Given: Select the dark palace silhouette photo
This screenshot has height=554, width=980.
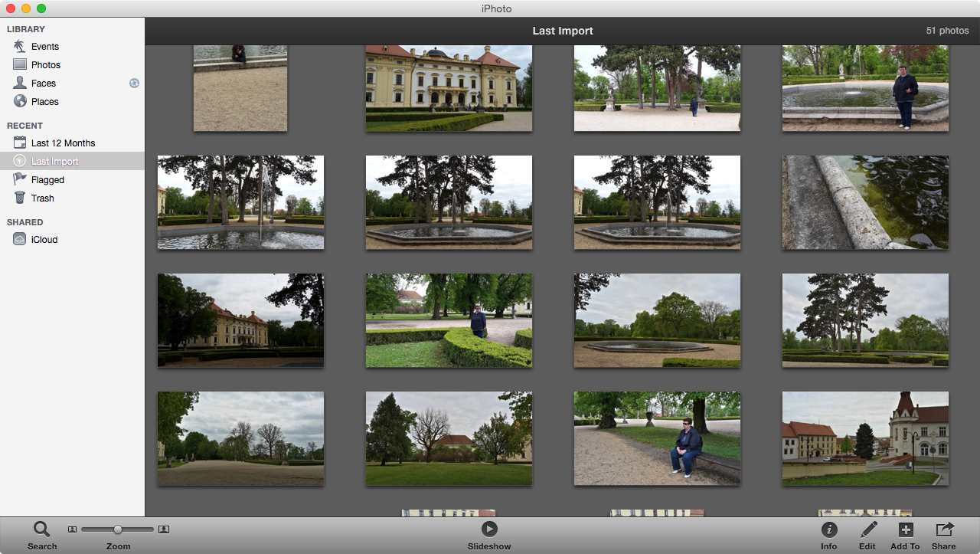Looking at the screenshot, I should (x=240, y=320).
